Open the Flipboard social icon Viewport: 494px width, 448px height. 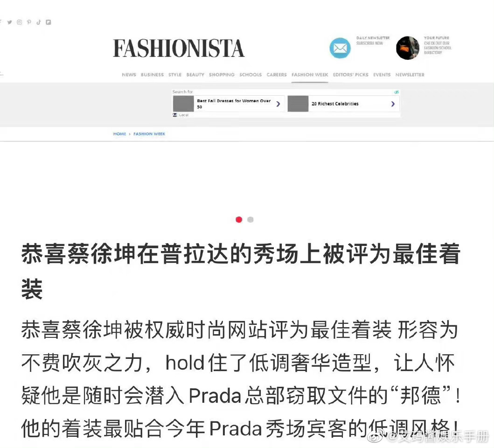coord(48,22)
